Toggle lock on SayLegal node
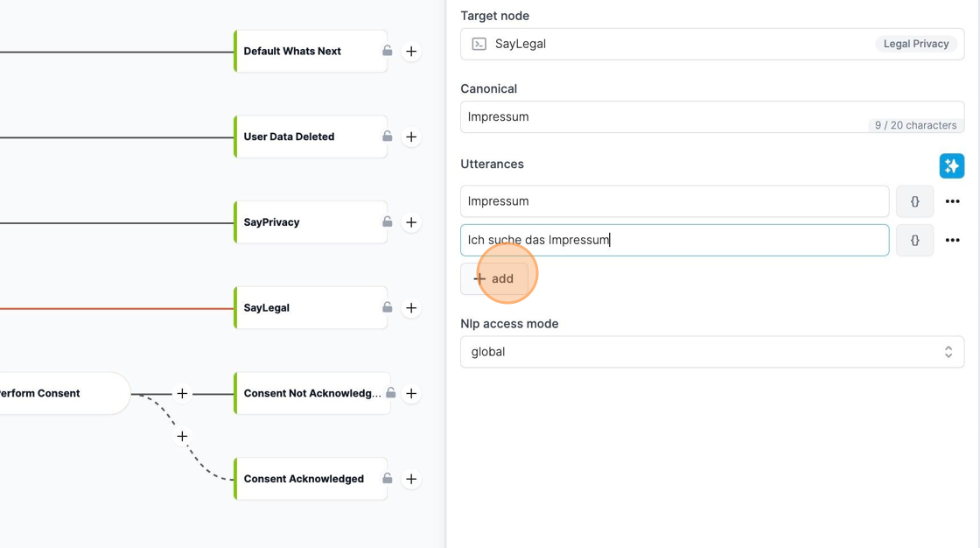This screenshot has width=980, height=548. coord(388,307)
